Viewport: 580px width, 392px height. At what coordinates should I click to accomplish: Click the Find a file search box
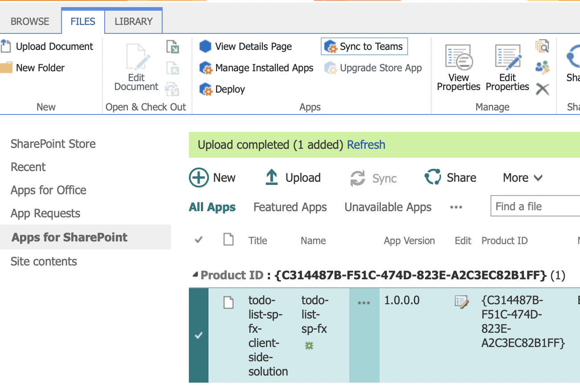tap(535, 207)
